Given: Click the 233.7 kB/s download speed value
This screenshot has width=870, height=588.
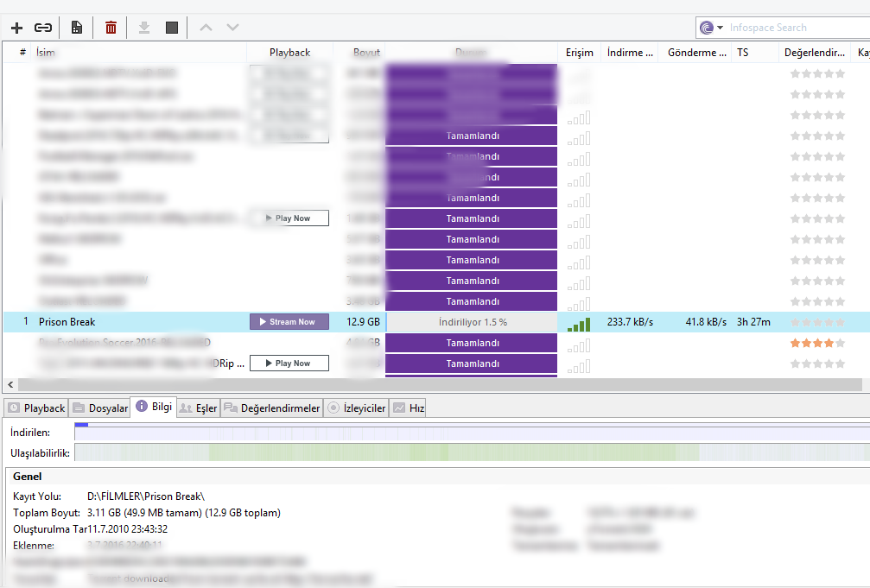Looking at the screenshot, I should click(x=630, y=322).
